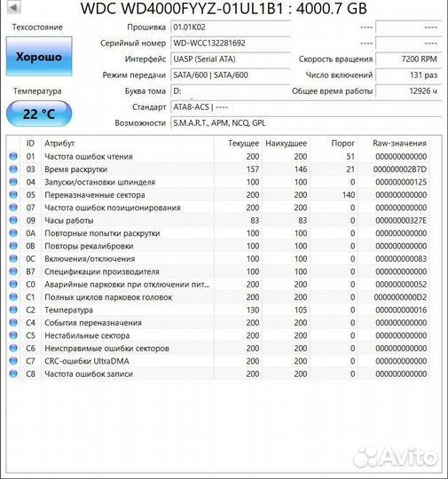
Task: Select serial number field WD-WCC132281692
Action: pyautogui.click(x=230, y=43)
